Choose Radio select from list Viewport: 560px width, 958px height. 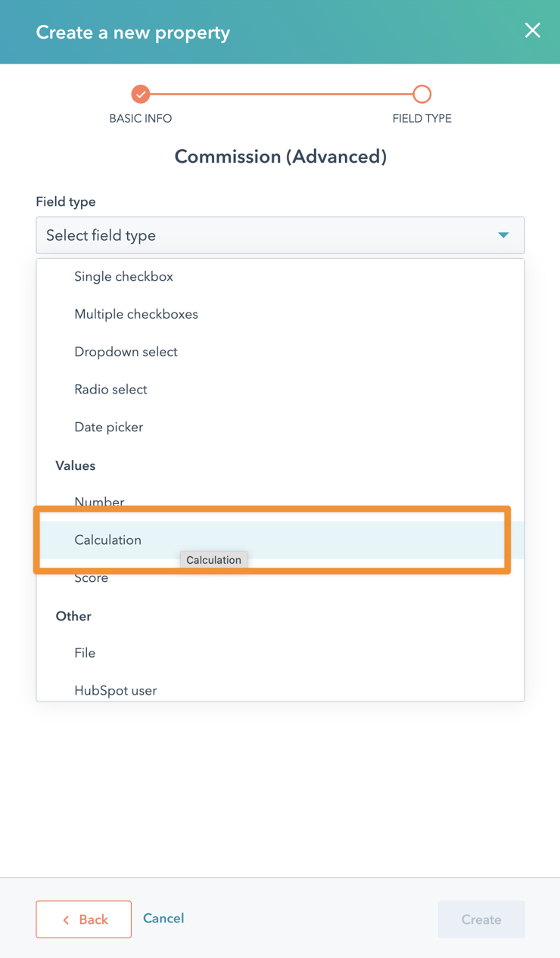(x=110, y=390)
